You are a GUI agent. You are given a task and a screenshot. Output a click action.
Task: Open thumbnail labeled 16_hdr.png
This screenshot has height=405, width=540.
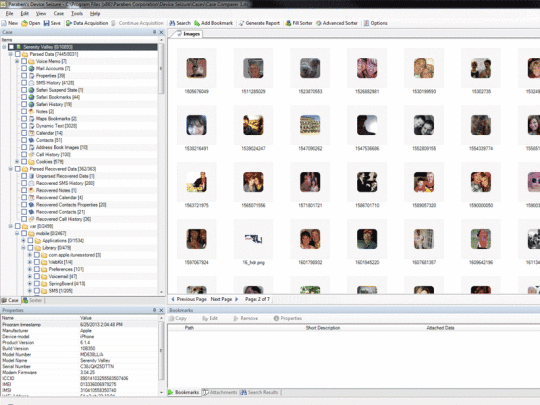[x=253, y=239]
